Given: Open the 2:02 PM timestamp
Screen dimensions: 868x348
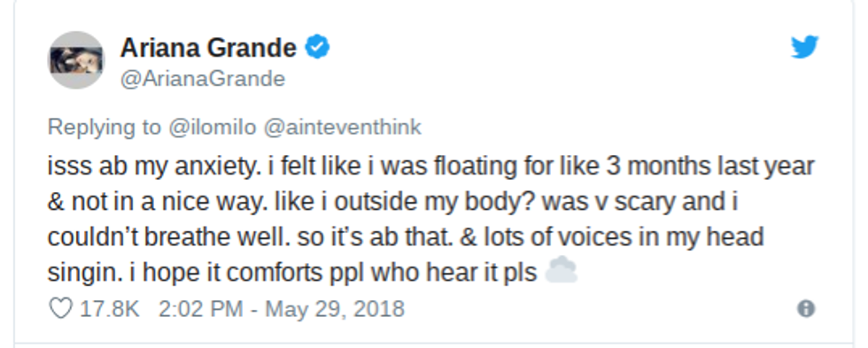Looking at the screenshot, I should click(201, 309).
